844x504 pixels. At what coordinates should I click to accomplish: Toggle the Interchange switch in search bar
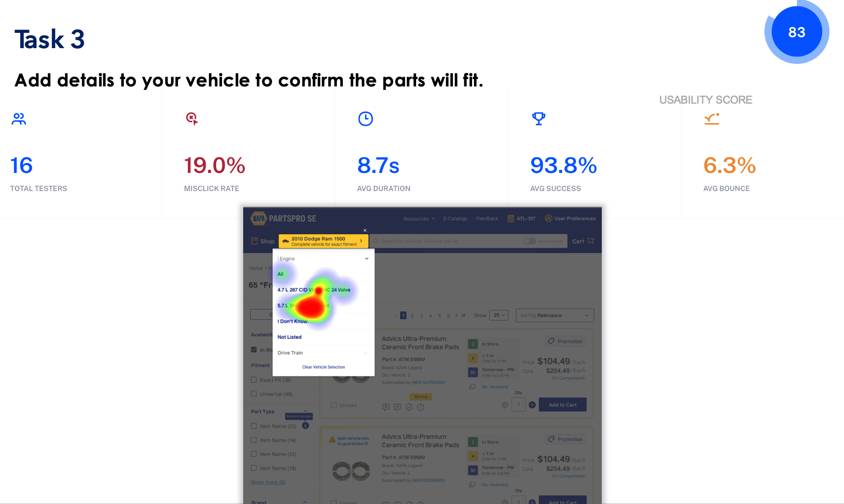pos(529,241)
